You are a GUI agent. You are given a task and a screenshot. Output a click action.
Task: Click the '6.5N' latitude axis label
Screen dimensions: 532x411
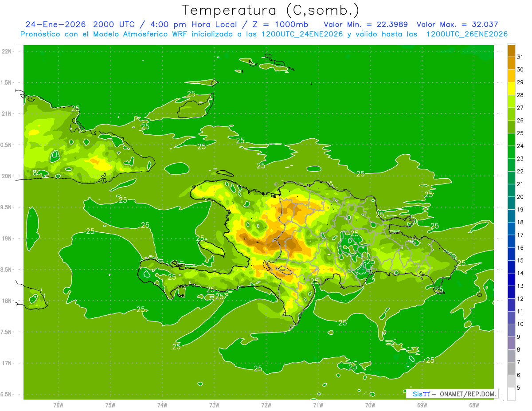click(6, 394)
